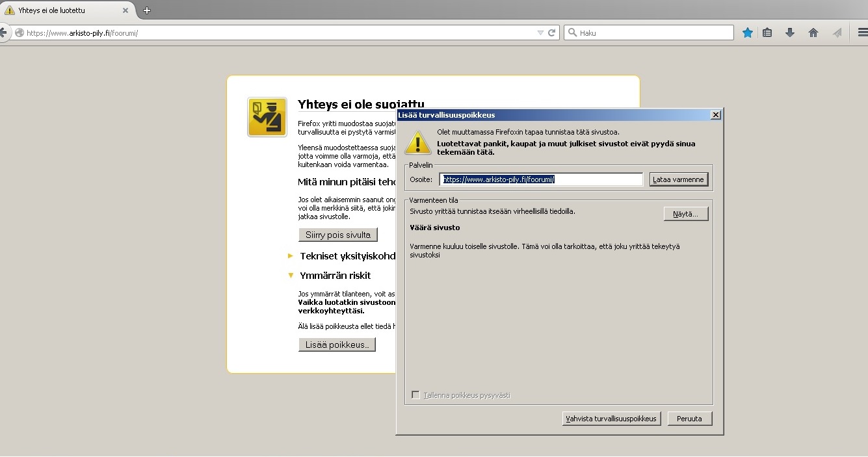Click Peruuta to cancel the dialog
868x457 pixels.
click(689, 419)
